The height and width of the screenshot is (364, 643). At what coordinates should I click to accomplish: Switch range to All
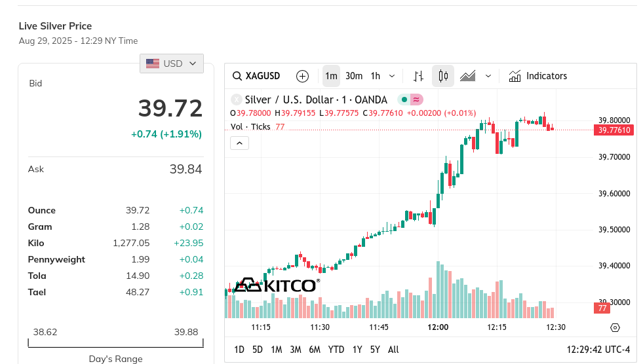(393, 350)
